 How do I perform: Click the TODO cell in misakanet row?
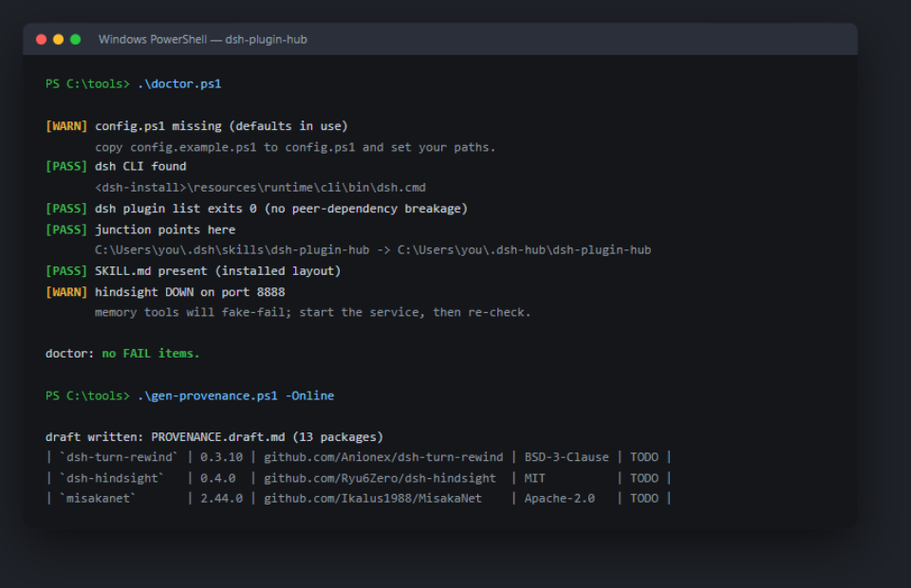click(644, 499)
